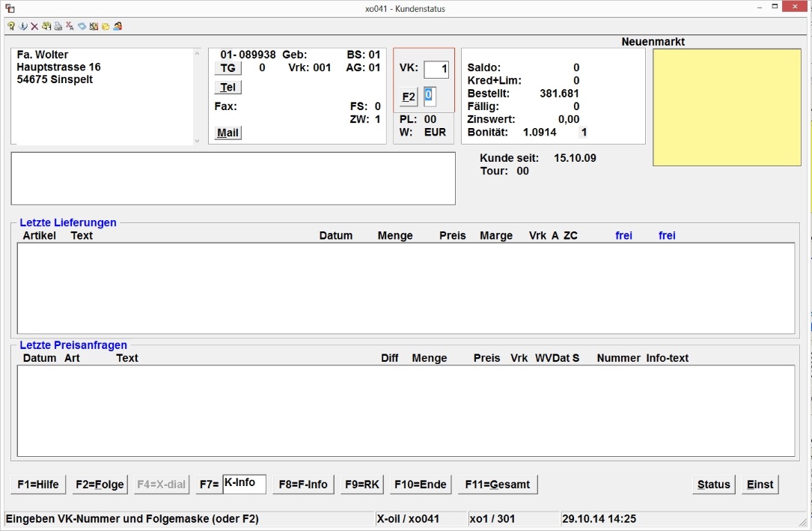
Task: Click the 'Letzte Preisanfragen' list area
Action: (x=406, y=411)
